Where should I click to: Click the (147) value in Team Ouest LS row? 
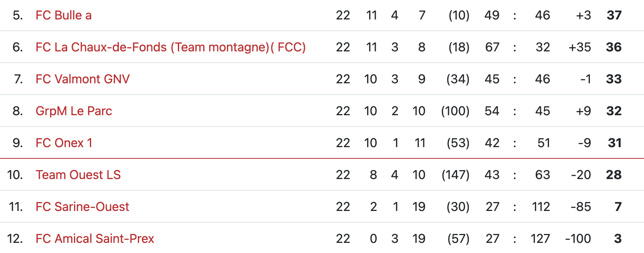tap(455, 175)
